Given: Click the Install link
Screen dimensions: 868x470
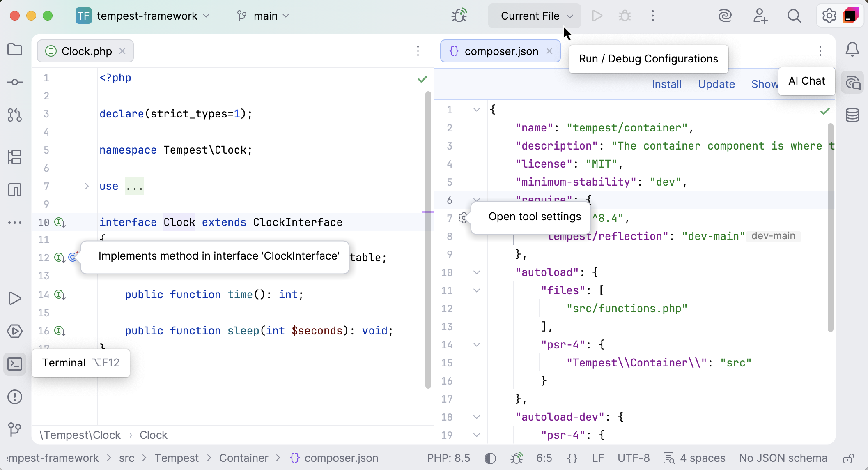Looking at the screenshot, I should (666, 84).
